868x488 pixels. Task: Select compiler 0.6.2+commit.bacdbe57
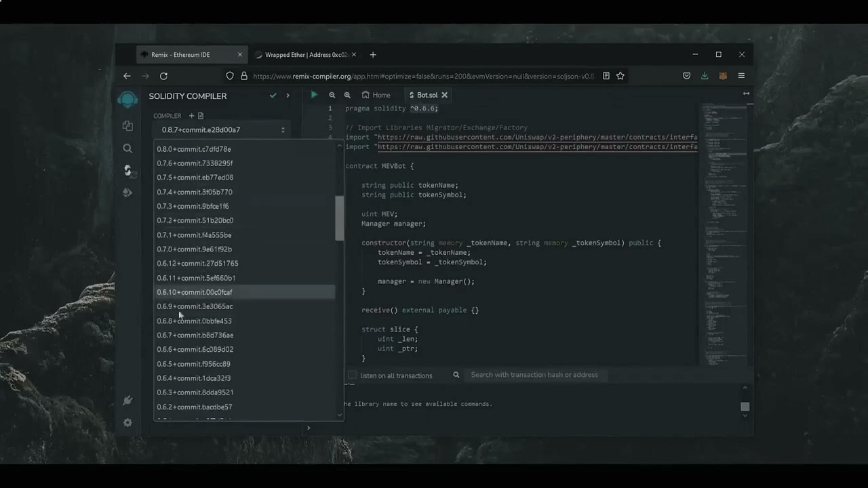tap(245, 407)
